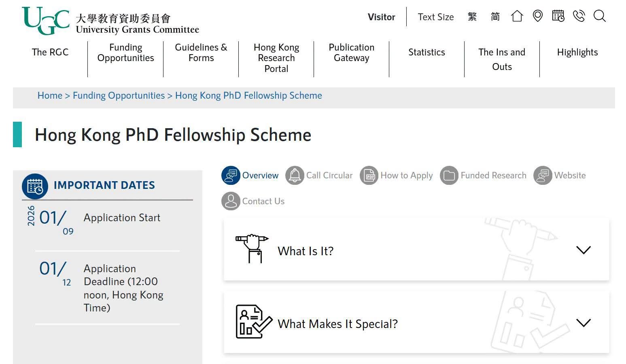626x364 pixels.
Task: Open the Text Size option
Action: pos(436,17)
